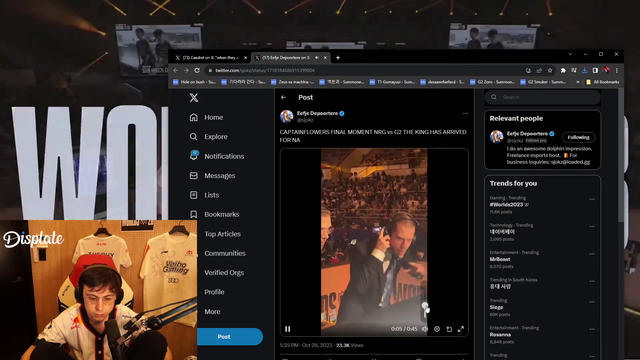Click the Notifications bell icon
The width and height of the screenshot is (640, 360).
tap(194, 156)
